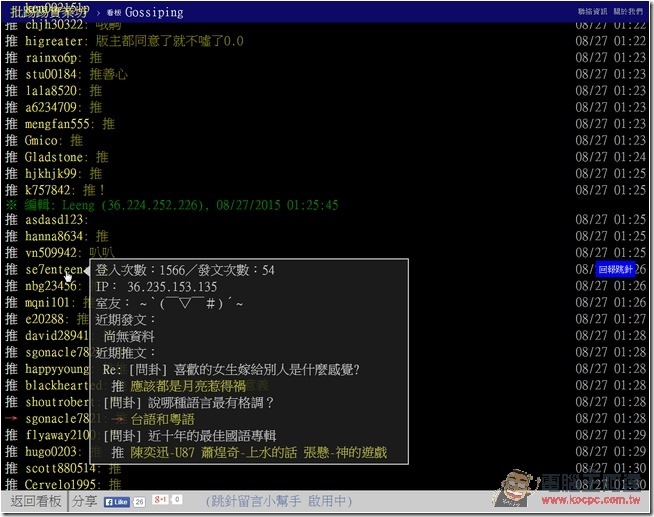
Task: Click timestamp 08/27 01:24 on Gladstone's row
Action: [x=611, y=157]
